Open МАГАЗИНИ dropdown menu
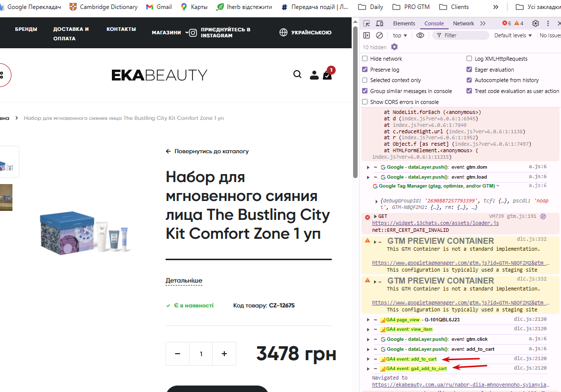The image size is (561, 392). click(170, 32)
